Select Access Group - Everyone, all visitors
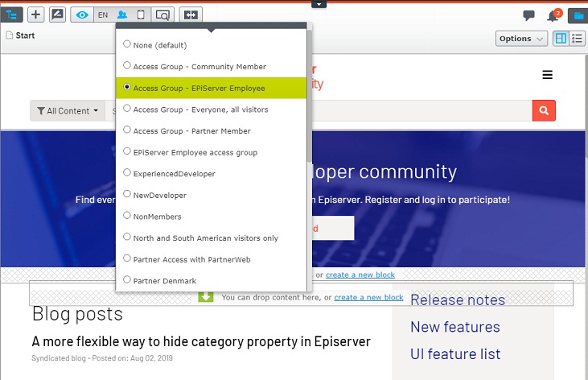This screenshot has width=588, height=380. 211,109
